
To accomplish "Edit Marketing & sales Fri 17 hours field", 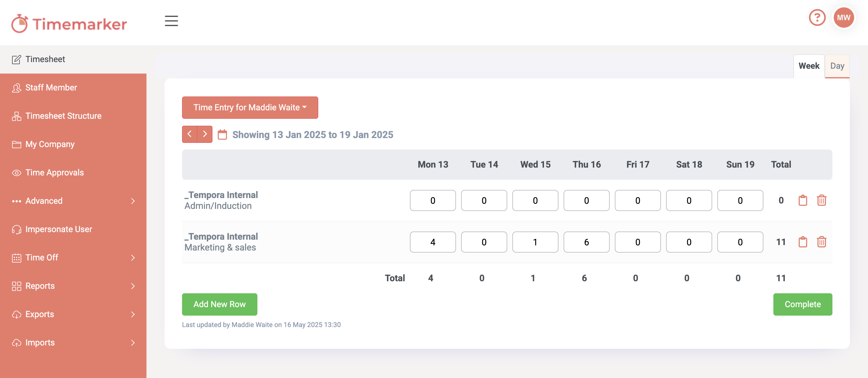I will coord(637,242).
